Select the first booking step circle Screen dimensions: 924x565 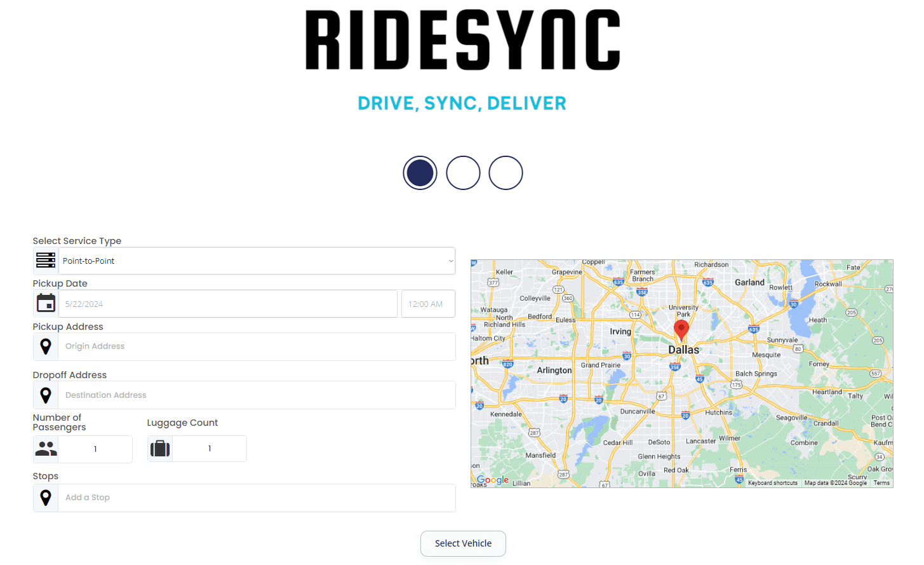(420, 173)
